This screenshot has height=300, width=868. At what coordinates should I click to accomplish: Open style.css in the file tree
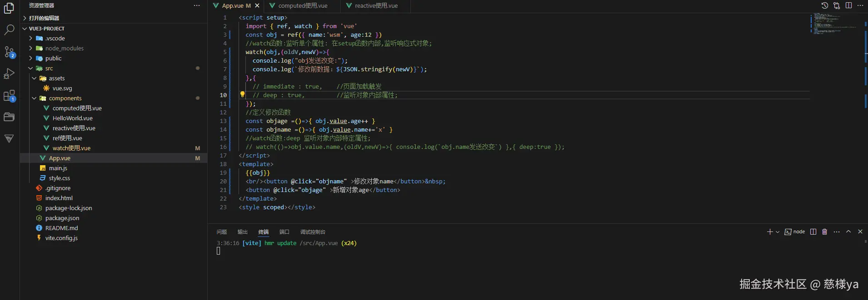coord(114,178)
